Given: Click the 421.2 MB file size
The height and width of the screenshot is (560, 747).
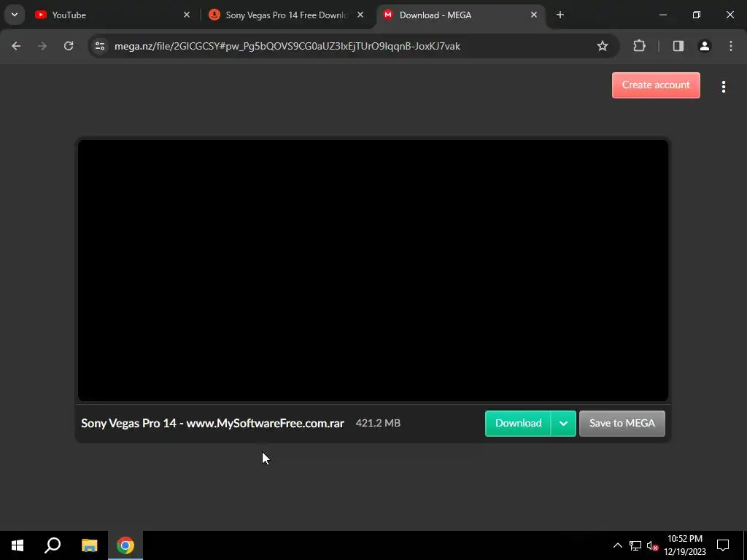Looking at the screenshot, I should click(378, 423).
